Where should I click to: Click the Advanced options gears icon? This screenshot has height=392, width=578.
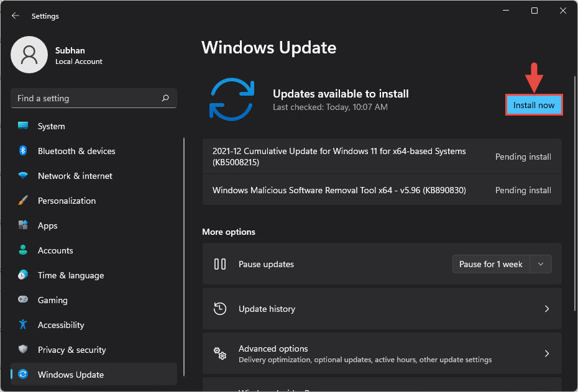[x=220, y=353]
